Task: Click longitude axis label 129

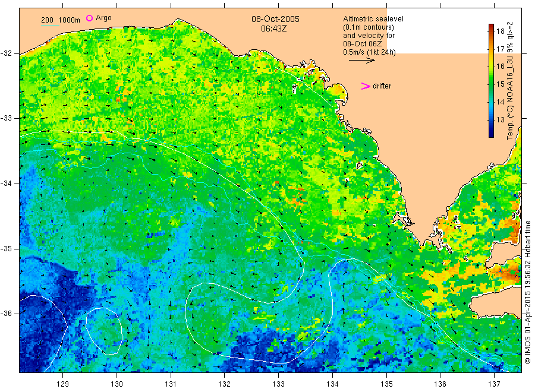Action: pos(63,384)
